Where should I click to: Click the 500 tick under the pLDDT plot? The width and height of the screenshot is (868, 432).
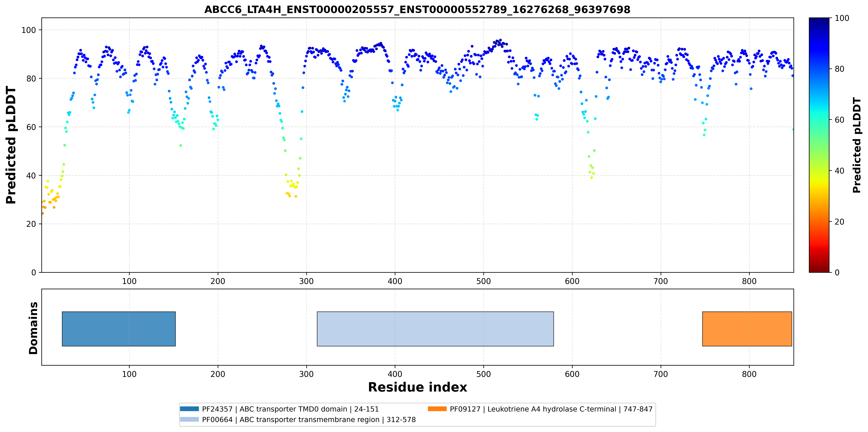click(484, 281)
